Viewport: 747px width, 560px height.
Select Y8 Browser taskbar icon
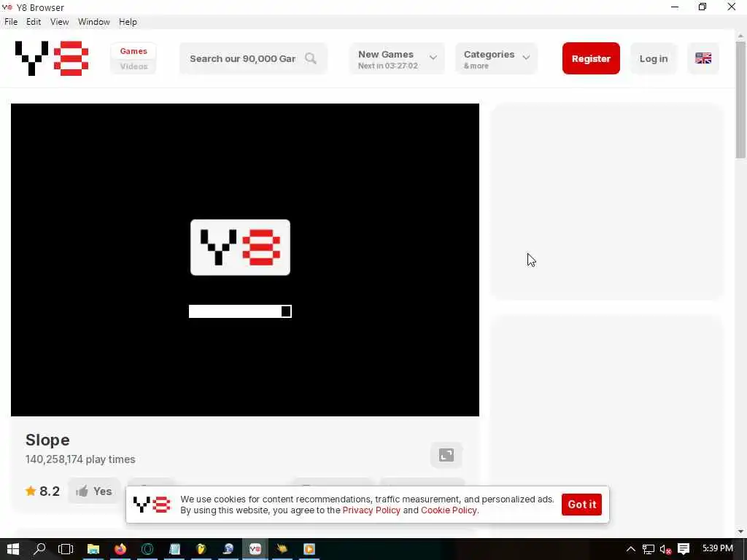pos(255,549)
